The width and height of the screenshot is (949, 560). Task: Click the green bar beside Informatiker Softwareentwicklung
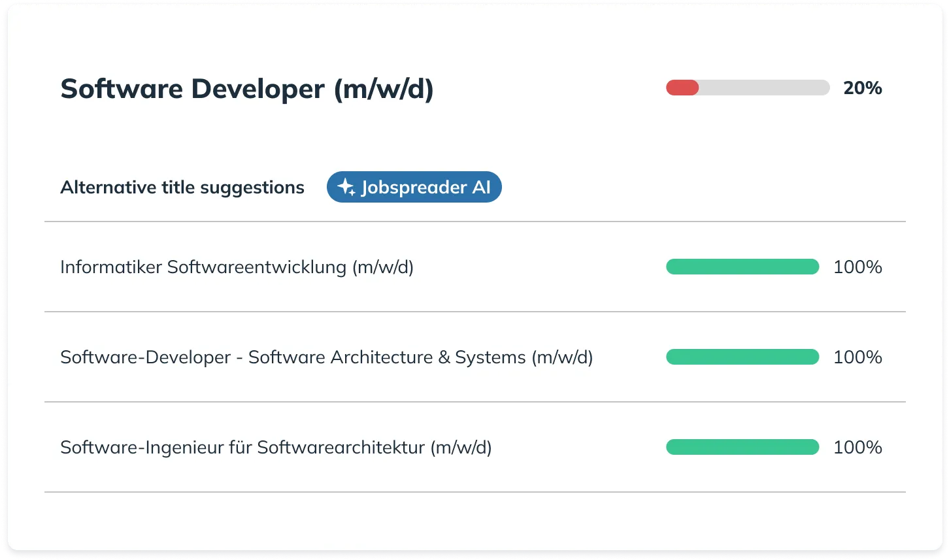click(742, 267)
